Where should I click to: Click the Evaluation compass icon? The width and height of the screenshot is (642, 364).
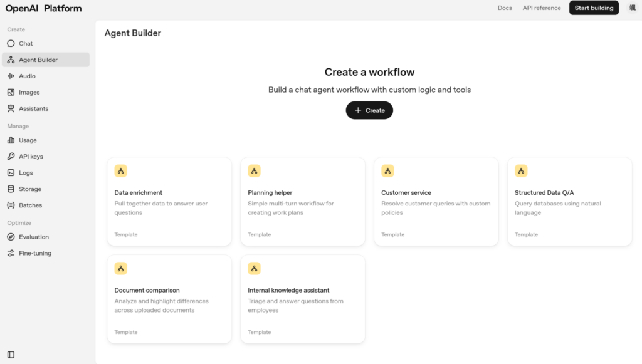click(x=11, y=237)
